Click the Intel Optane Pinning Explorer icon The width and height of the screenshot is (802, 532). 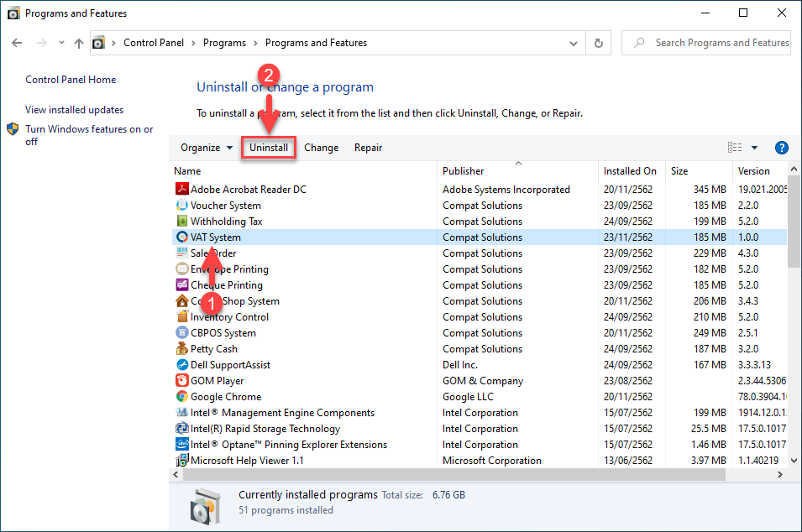(x=181, y=444)
